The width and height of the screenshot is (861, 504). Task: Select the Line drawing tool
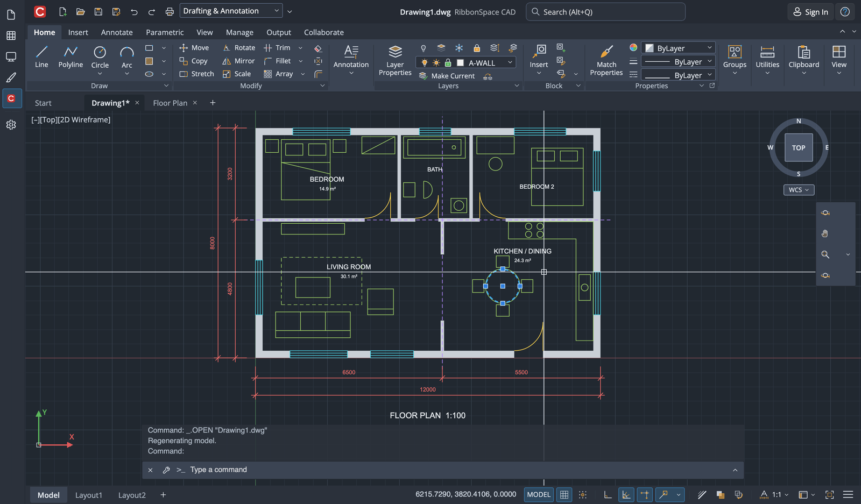[41, 57]
